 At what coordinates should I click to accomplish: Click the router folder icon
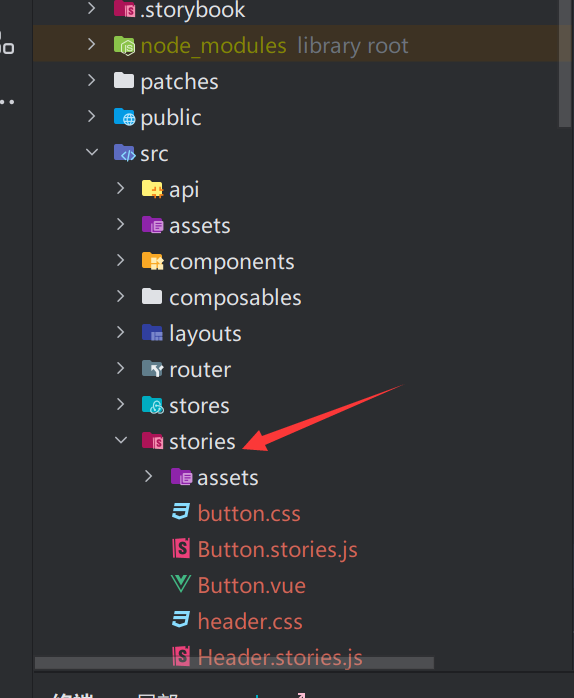(x=153, y=369)
